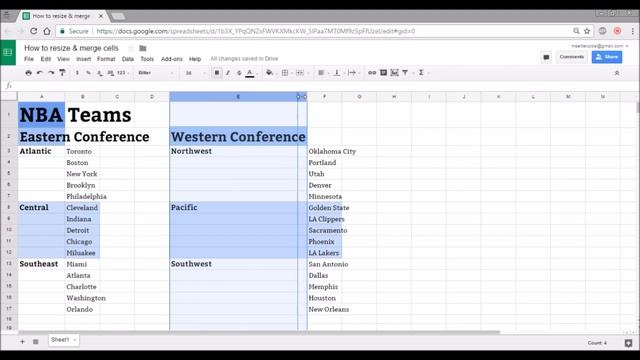Viewport: 640px width, 360px height.
Task: Click the browser Home icon
Action: coord(47,31)
